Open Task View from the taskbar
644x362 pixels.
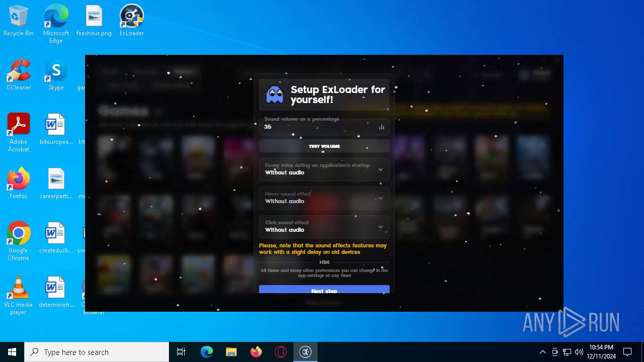click(181, 352)
